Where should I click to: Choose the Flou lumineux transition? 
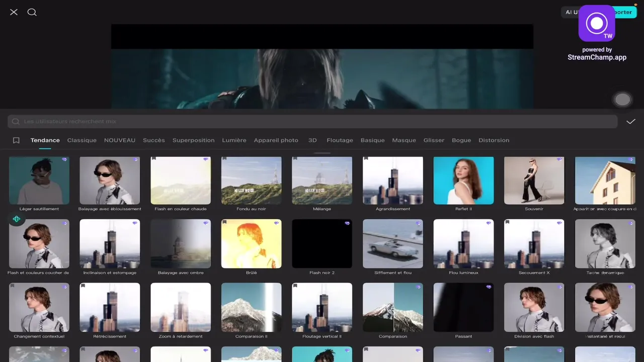pos(463,244)
